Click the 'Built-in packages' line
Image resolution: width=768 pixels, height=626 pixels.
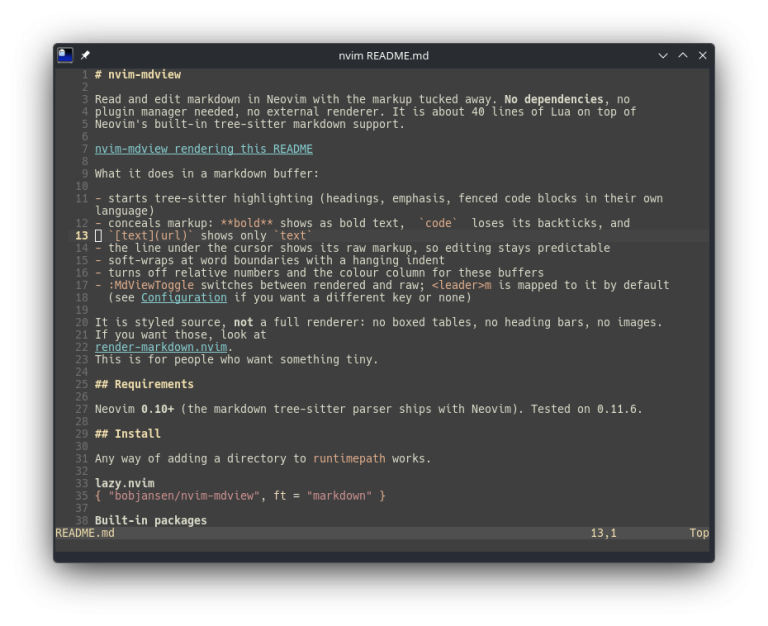click(x=151, y=521)
